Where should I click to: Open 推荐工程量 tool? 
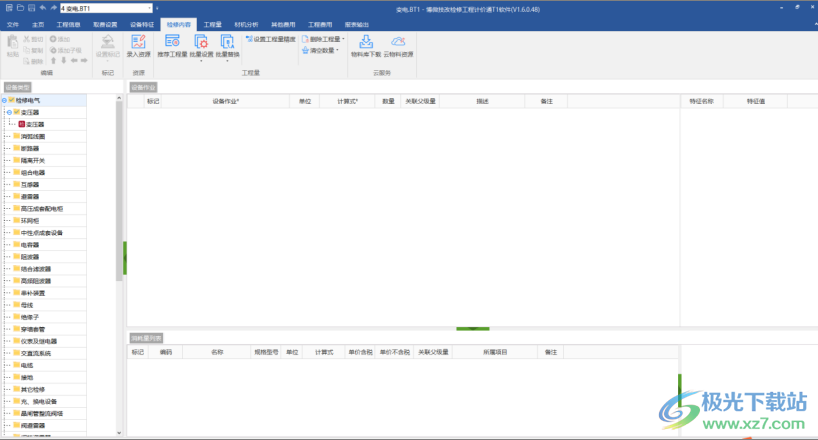pos(172,46)
